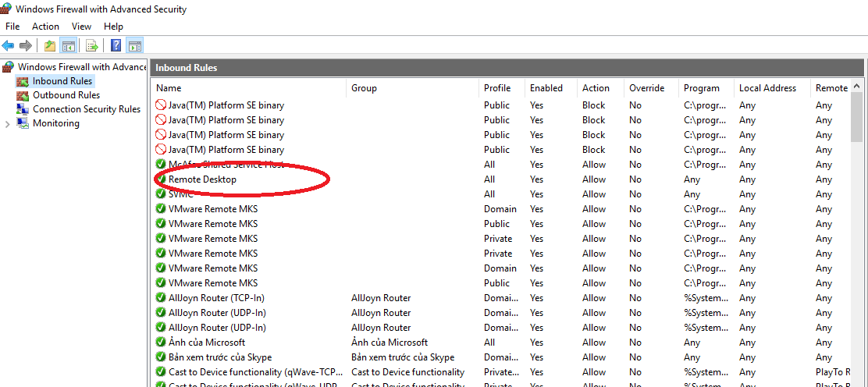Viewport: 868px width, 387px height.
Task: Click Group cell 'Bản xem trước của Skype'
Action: coord(403,357)
